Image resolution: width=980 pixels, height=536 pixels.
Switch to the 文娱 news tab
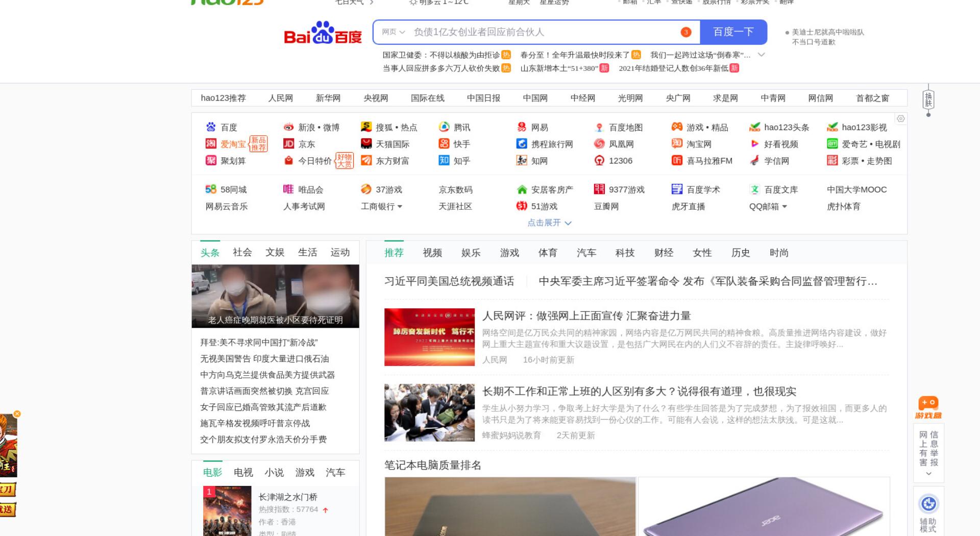coord(275,252)
